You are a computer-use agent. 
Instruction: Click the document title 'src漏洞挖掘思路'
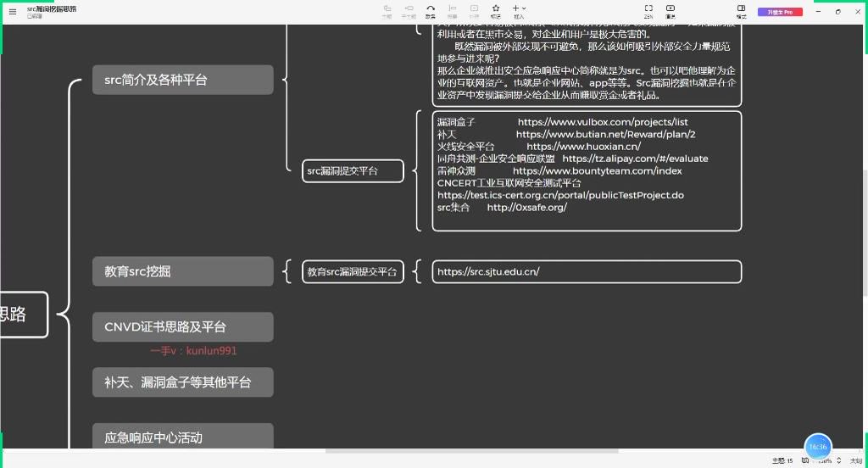52,8
